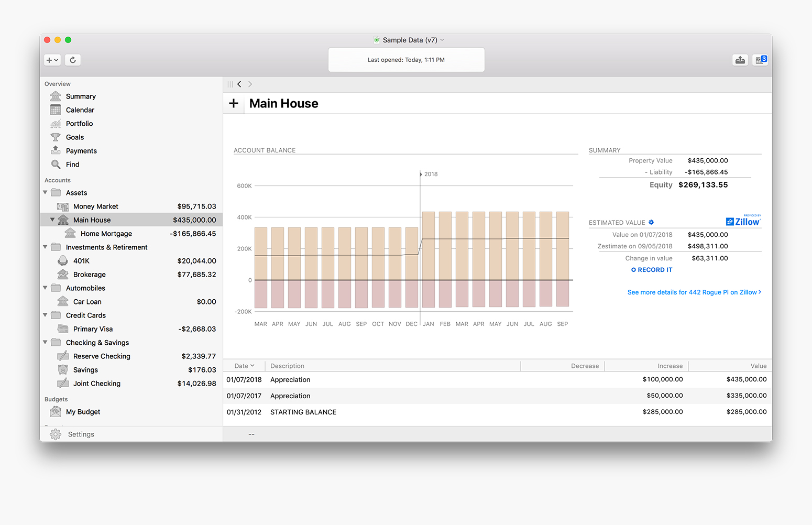Screen dimensions: 812x525
Task: Click the Primary Visa card icon
Action: pos(63,329)
